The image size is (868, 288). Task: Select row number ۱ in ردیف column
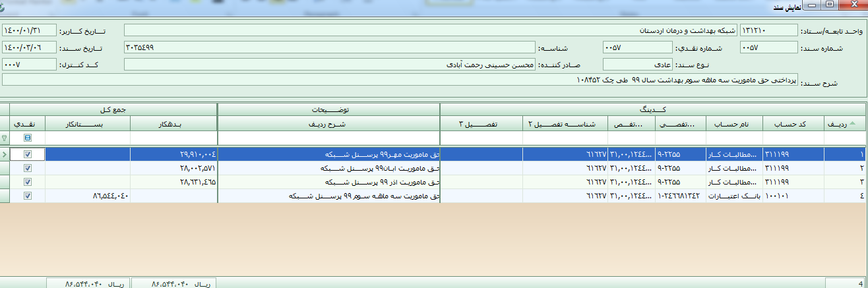(844, 154)
